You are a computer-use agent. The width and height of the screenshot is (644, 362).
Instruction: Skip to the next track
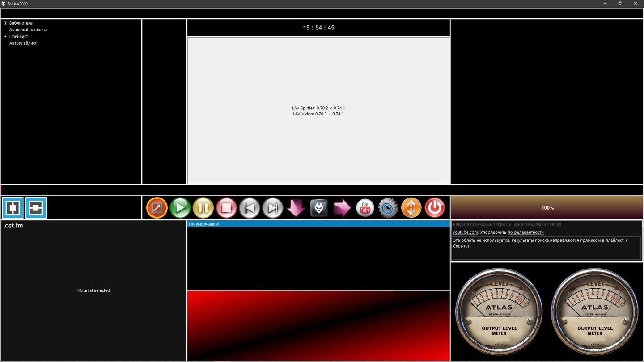[x=273, y=208]
